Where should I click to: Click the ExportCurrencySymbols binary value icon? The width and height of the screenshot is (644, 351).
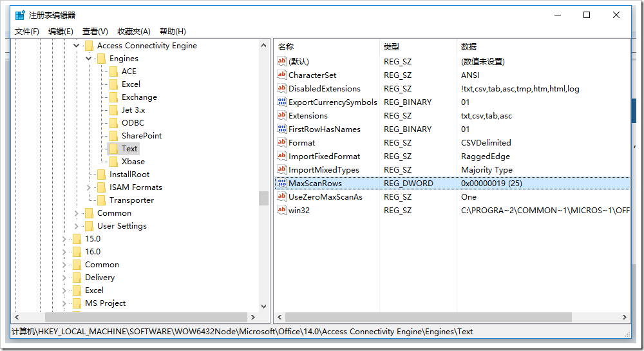click(282, 102)
